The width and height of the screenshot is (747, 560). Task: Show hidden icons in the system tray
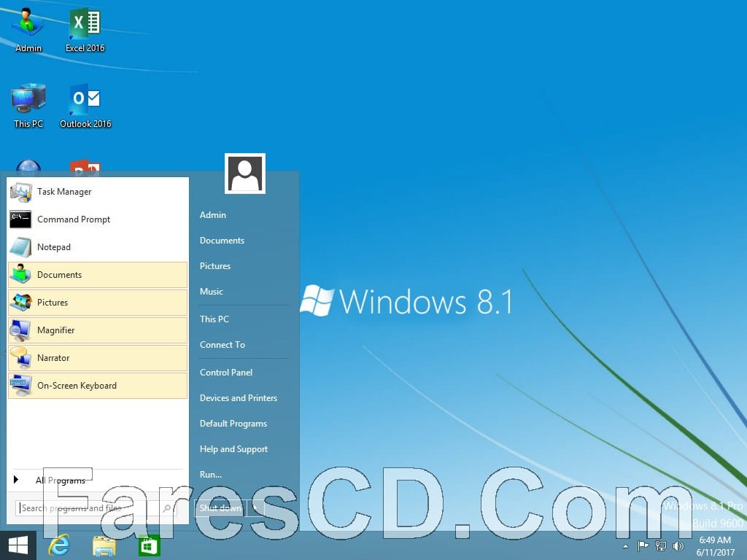pos(625,546)
